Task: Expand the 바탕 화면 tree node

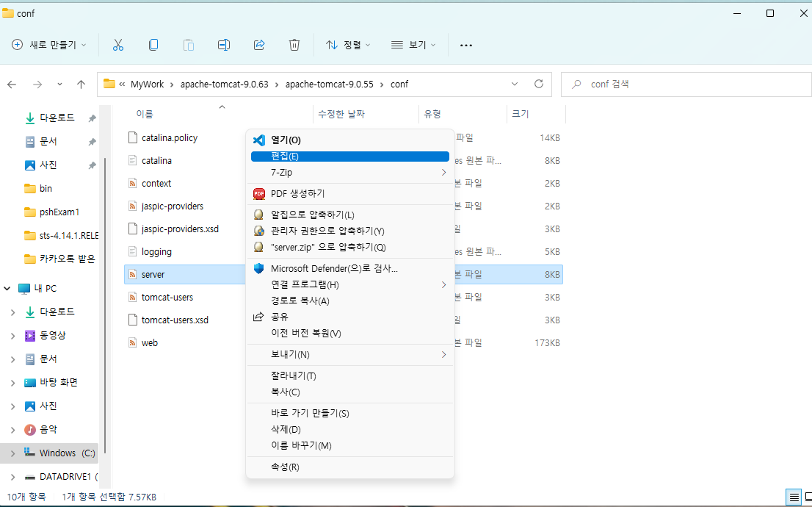Action: point(13,383)
